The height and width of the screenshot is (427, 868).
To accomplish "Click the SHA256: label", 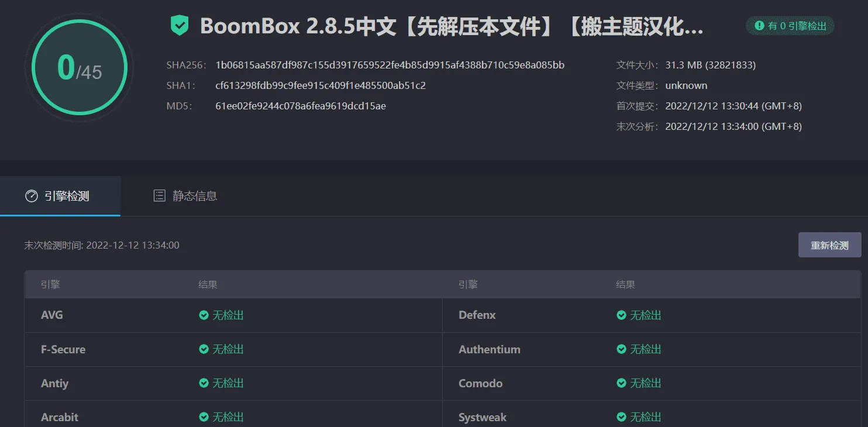I will (186, 65).
